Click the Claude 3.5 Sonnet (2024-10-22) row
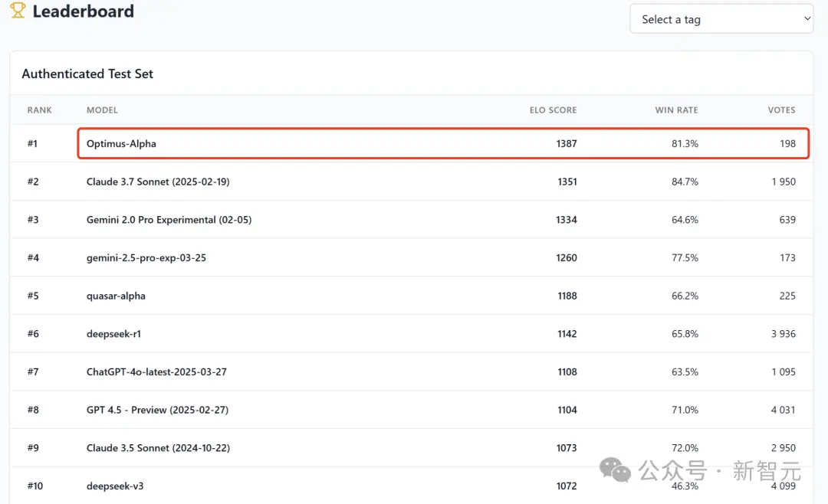The height and width of the screenshot is (504, 828). point(158,448)
